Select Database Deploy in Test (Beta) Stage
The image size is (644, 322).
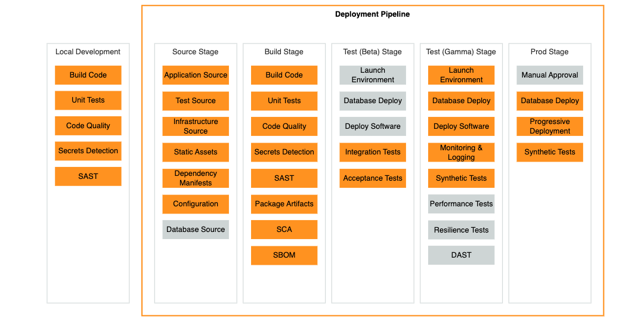point(373,101)
